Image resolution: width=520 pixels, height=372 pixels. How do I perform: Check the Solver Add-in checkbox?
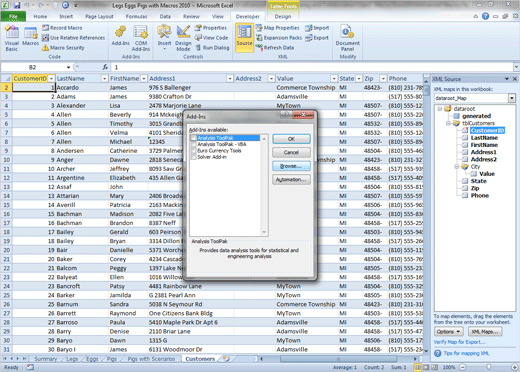(193, 157)
